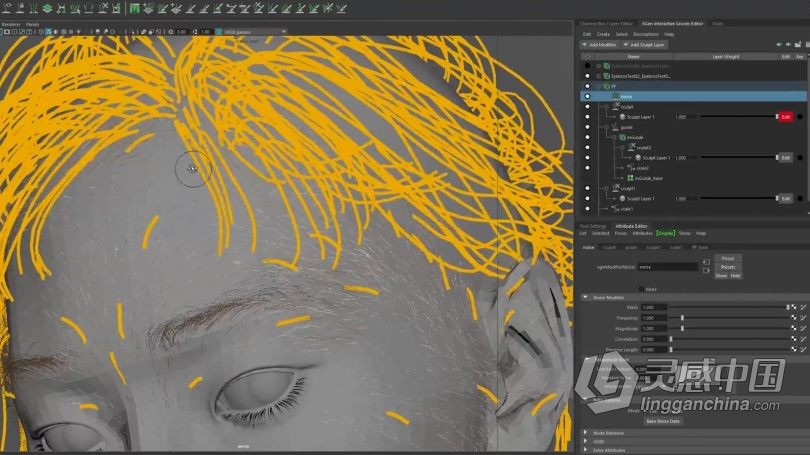The height and width of the screenshot is (455, 810).
Task: Click the xgmModifierNoise name field
Action: tap(667, 267)
